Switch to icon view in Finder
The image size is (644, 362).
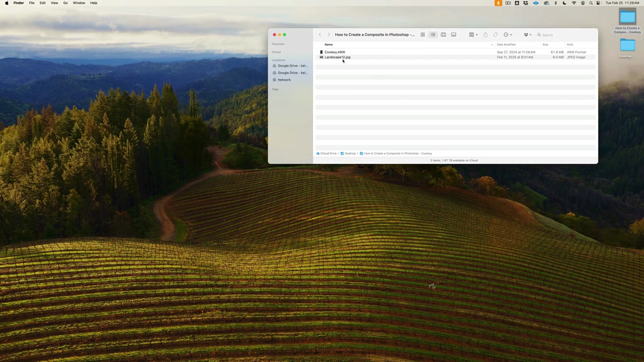tap(423, 34)
